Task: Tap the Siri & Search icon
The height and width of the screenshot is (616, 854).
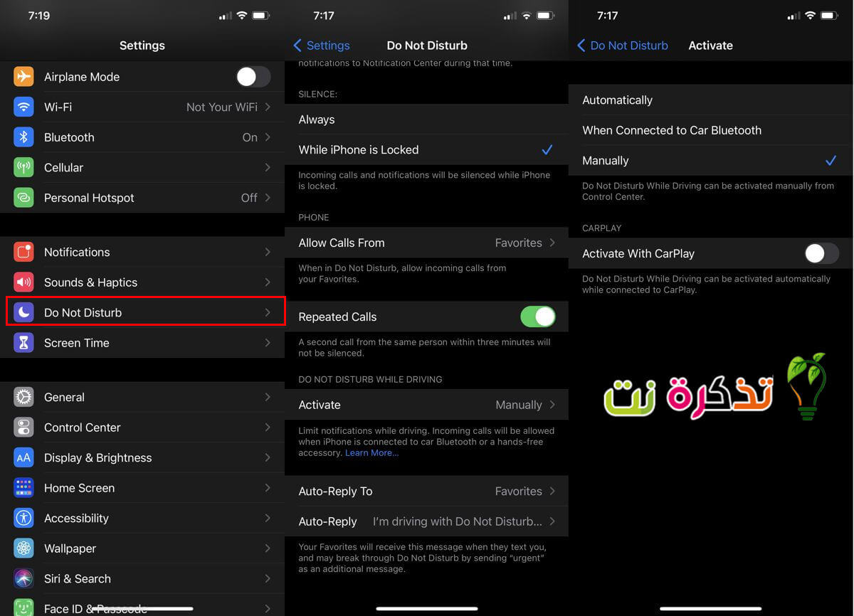Action: 23,578
